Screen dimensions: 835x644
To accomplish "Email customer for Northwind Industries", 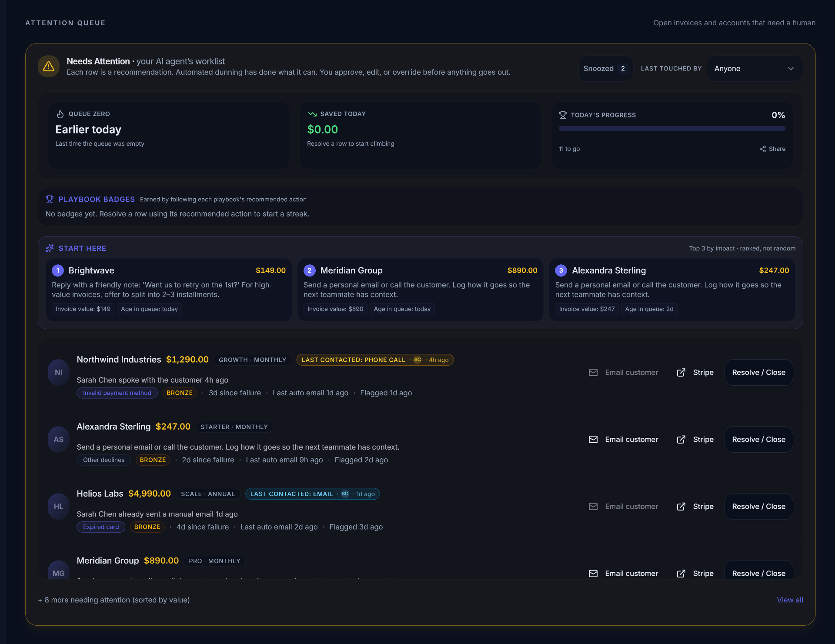I will coord(623,372).
